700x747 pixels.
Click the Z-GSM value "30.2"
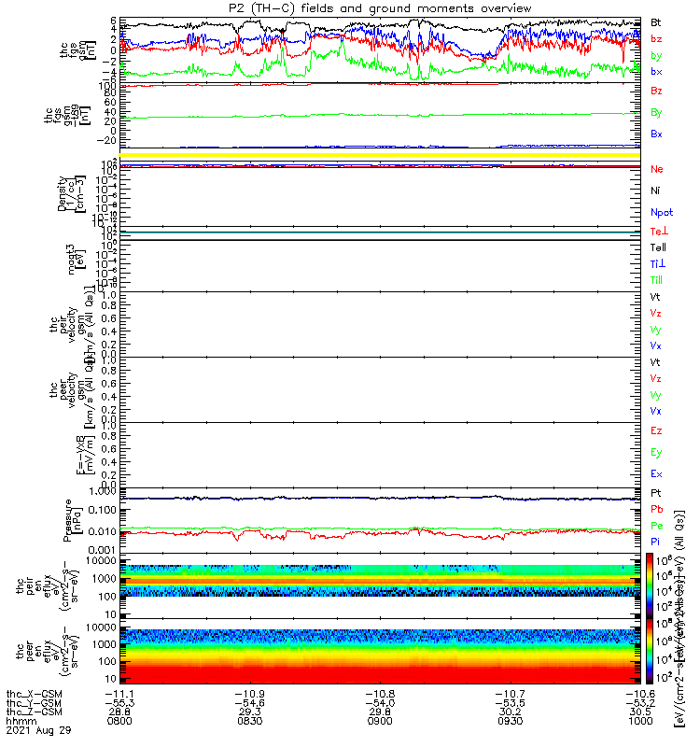coord(510,712)
